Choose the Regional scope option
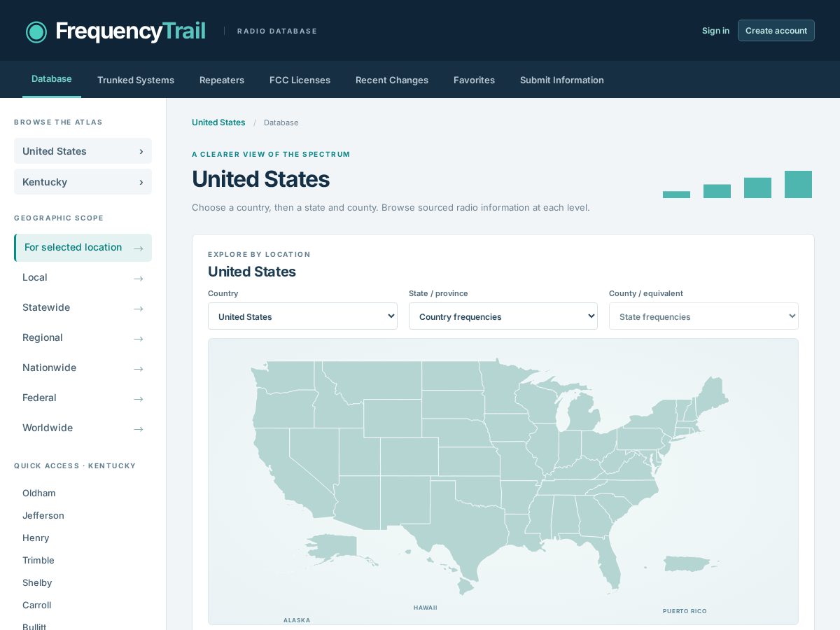Screen dimensions: 840x630 (x=83, y=338)
